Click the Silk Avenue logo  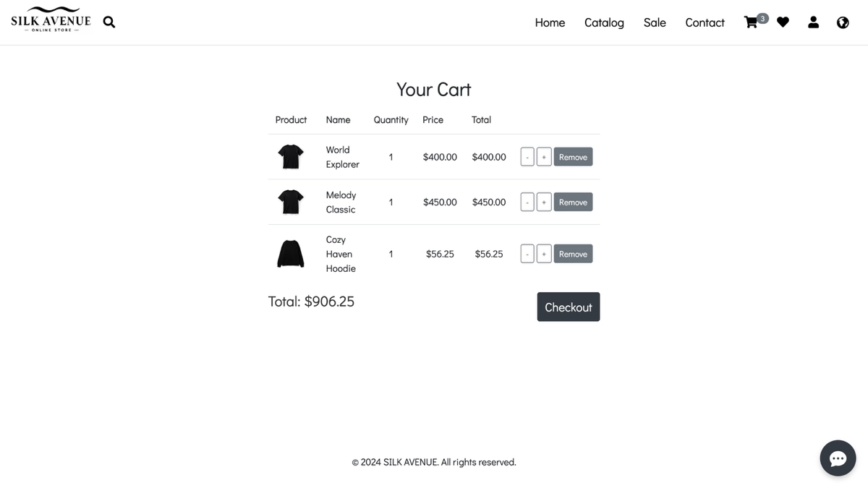[51, 20]
